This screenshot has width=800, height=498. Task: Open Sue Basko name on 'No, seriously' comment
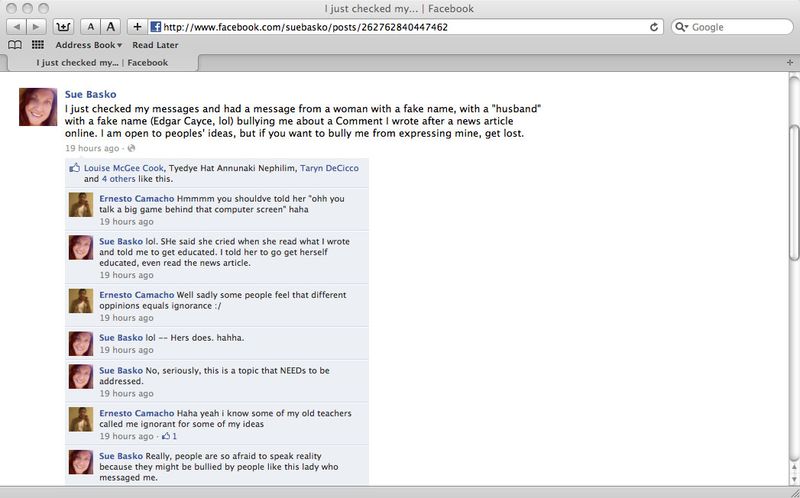(121, 370)
